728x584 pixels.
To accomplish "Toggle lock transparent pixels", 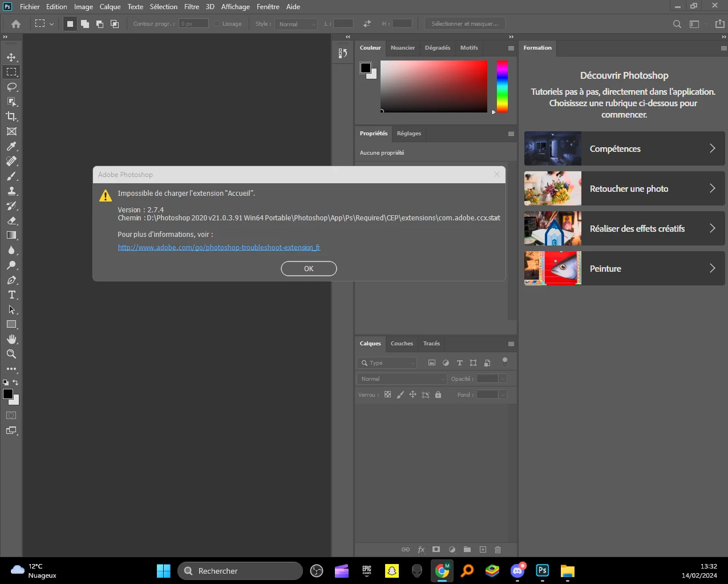I will pyautogui.click(x=387, y=394).
